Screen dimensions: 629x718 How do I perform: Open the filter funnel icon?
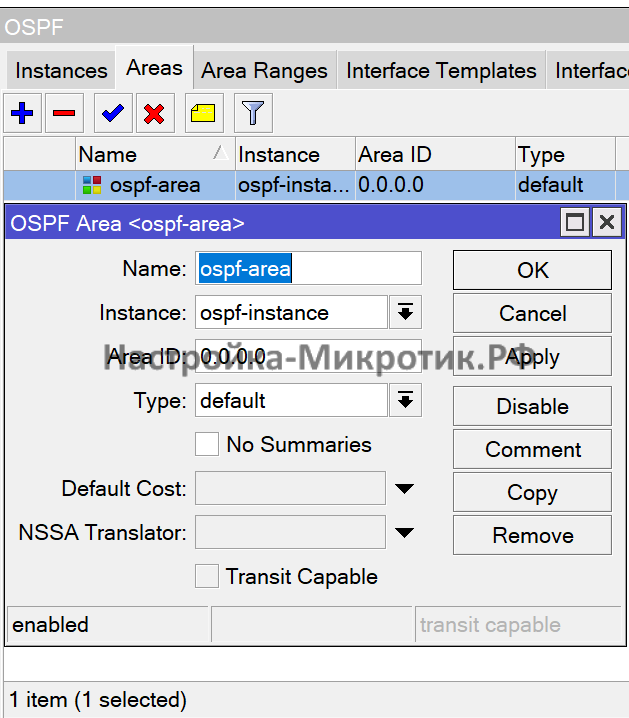[x=253, y=114]
